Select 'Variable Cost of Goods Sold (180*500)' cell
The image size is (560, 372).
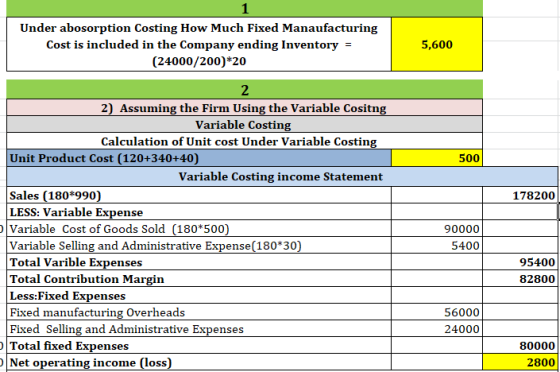click(199, 228)
